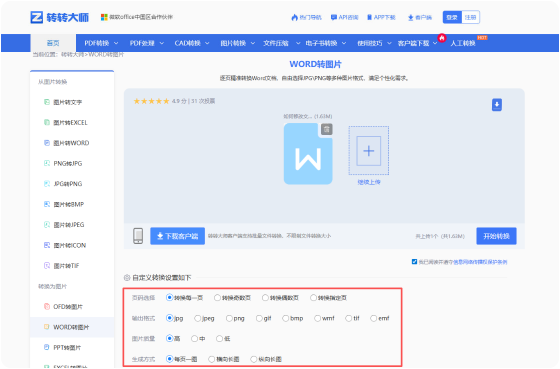Click the phone icon beside APP下载
The width and height of the screenshot is (560, 369).
[370, 17]
